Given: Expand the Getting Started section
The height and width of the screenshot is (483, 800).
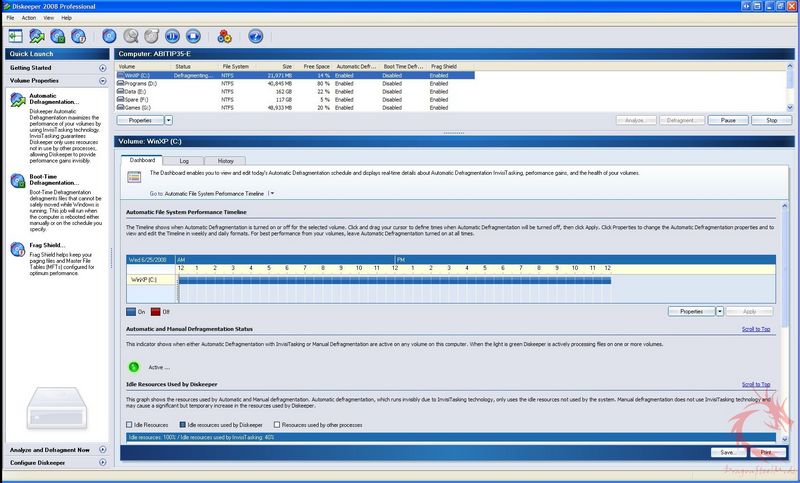Looking at the screenshot, I should point(102,68).
